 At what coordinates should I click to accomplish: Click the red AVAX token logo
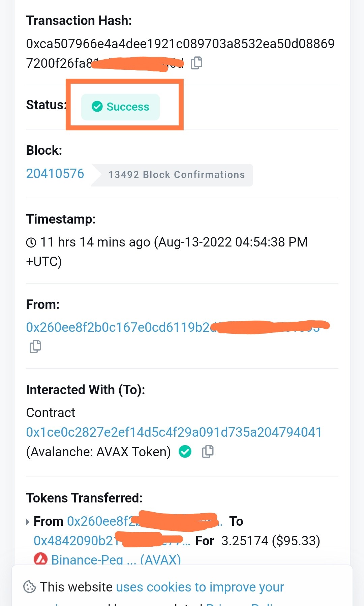pyautogui.click(x=40, y=559)
